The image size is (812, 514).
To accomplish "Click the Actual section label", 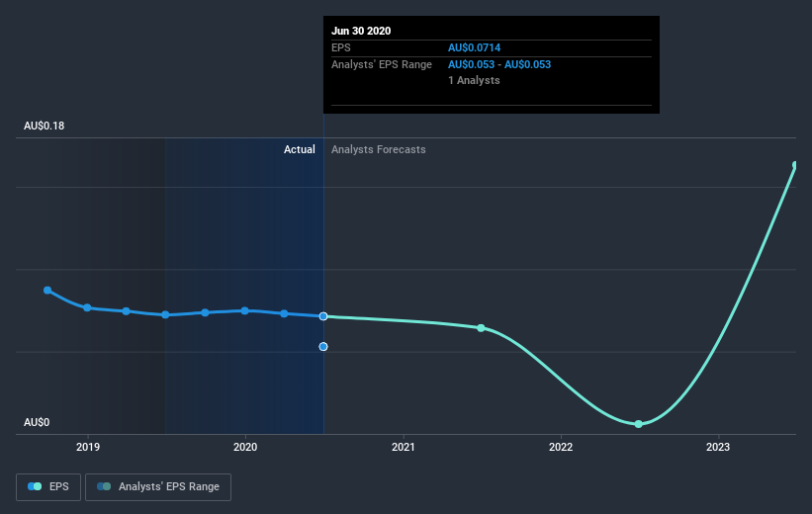I will point(300,149).
